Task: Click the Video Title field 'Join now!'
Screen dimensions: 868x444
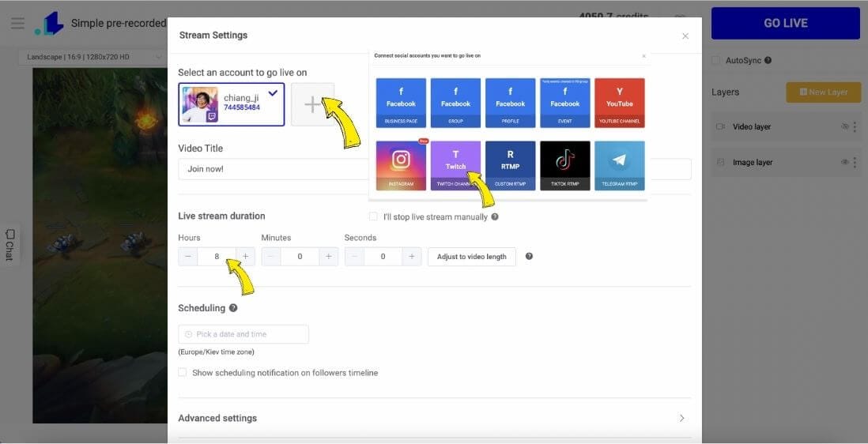Action: point(435,169)
